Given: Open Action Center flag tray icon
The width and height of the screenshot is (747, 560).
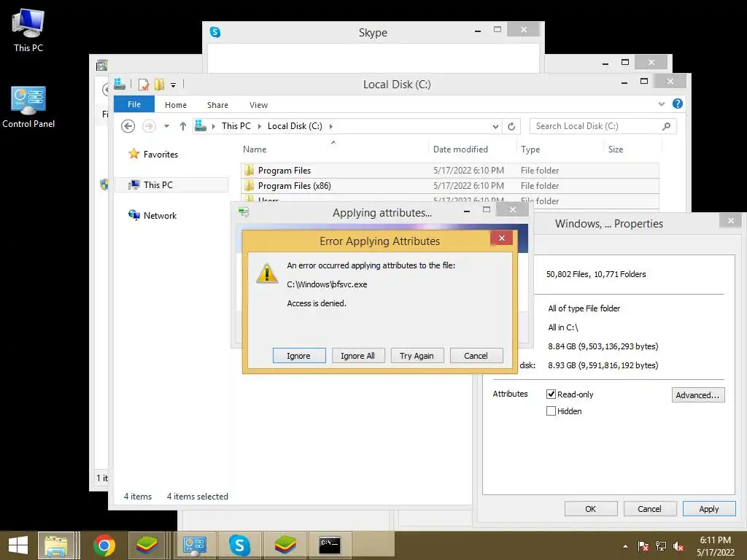Looking at the screenshot, I should click(x=643, y=546).
